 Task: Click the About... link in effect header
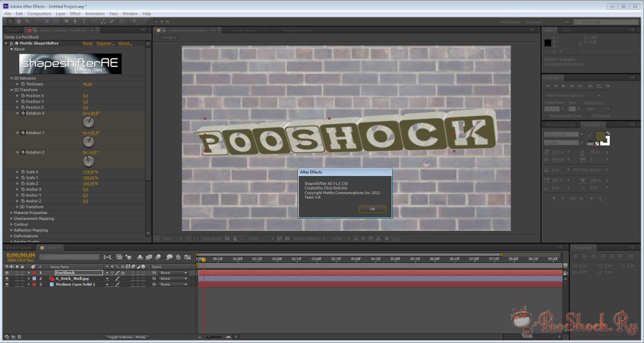[126, 43]
